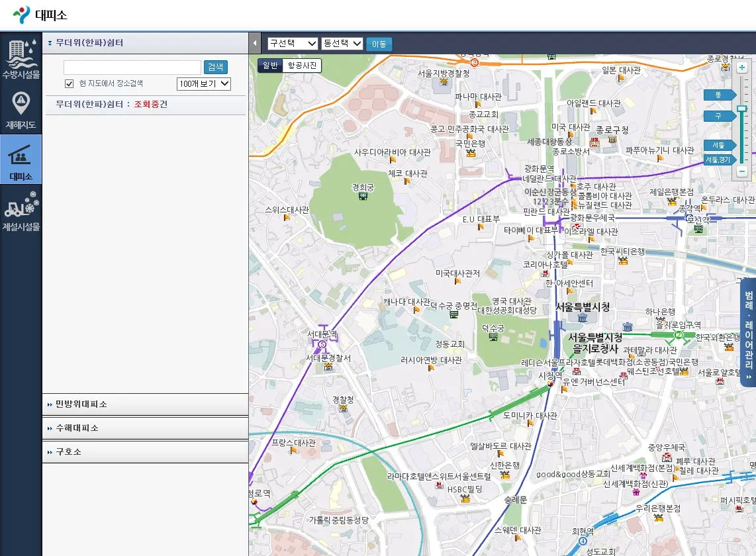Click the 엘살바도르 대사관 flag icon
Viewport: 756px width, 556px height.
coord(500,454)
